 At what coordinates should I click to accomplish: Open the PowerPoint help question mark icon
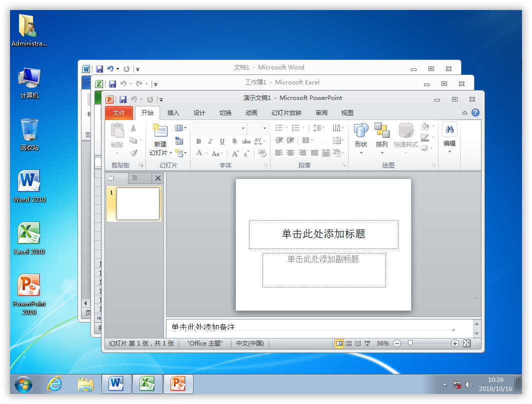(475, 112)
